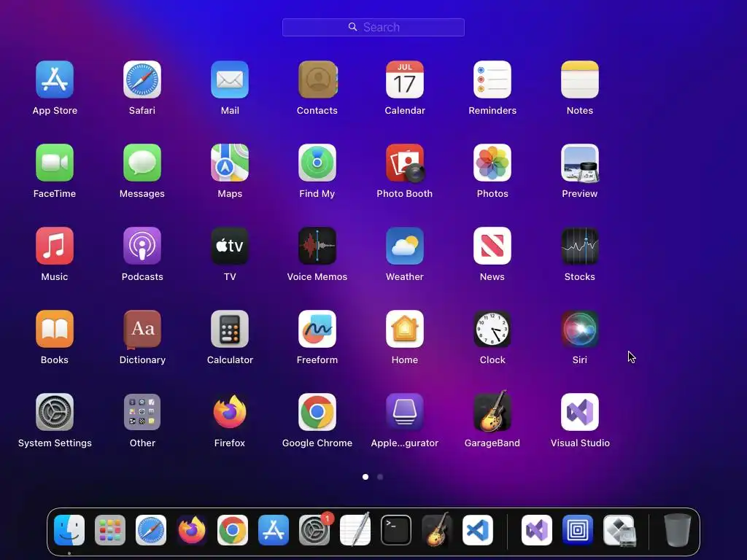The height and width of the screenshot is (560, 747).
Task: Launch the Preview app
Action: click(x=580, y=163)
